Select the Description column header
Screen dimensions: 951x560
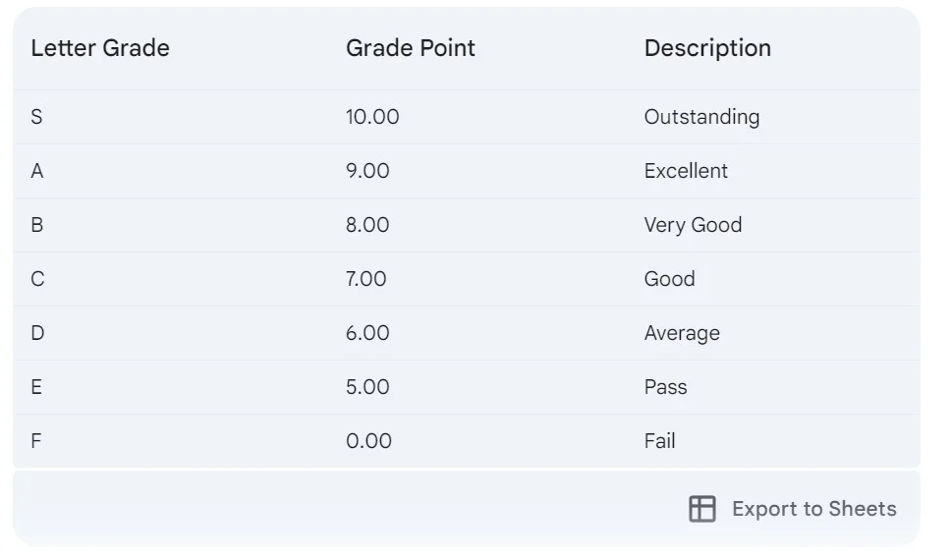click(x=707, y=48)
